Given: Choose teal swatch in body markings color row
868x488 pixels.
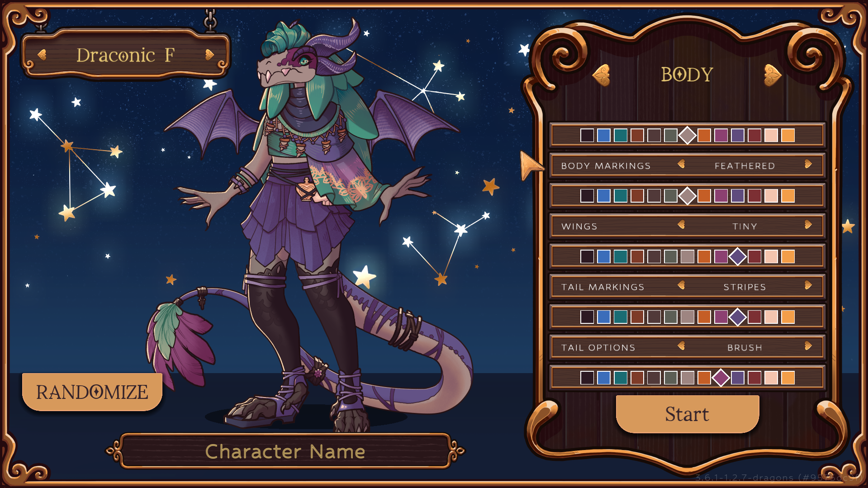Looking at the screenshot, I should pos(621,196).
